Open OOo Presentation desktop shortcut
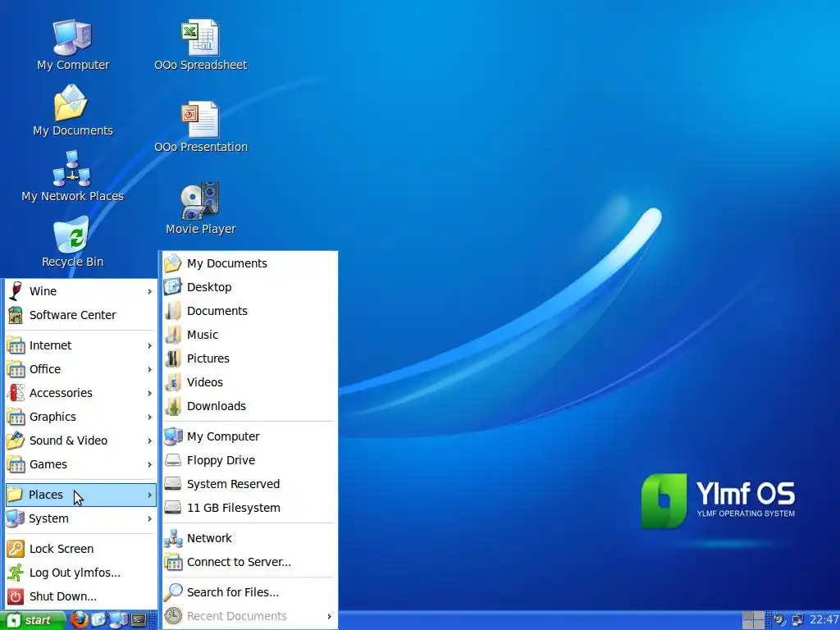840x630 pixels. pos(200,127)
